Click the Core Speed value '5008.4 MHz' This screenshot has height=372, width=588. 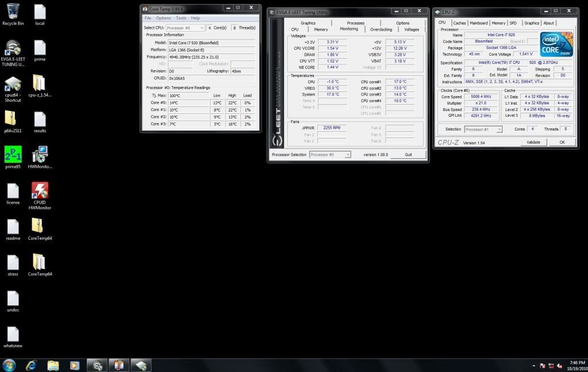[481, 97]
